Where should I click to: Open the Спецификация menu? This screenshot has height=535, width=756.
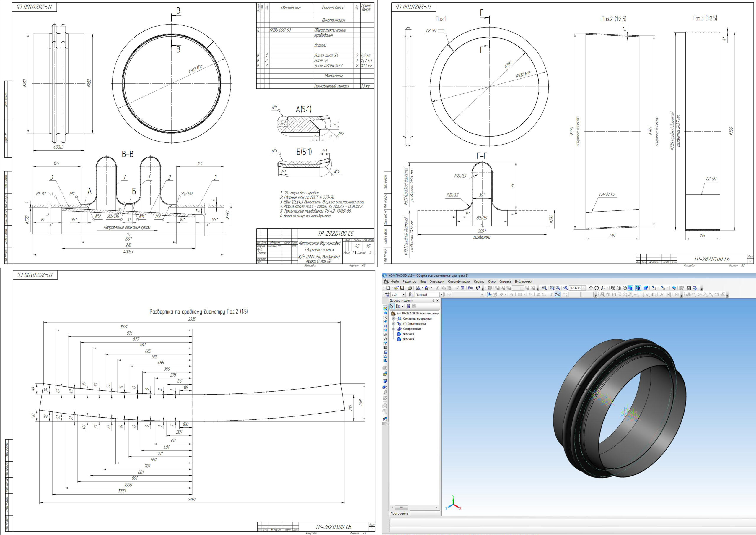click(459, 281)
